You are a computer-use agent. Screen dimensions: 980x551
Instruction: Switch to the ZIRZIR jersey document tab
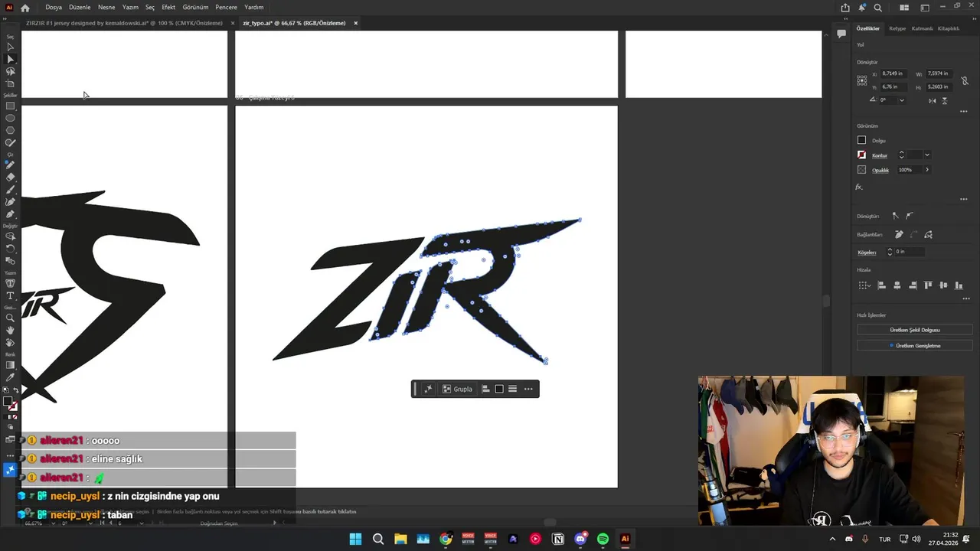point(124,23)
